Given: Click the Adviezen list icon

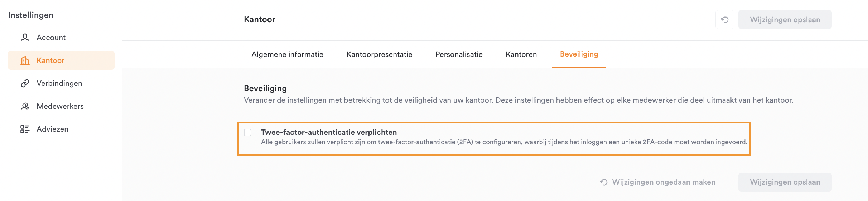Looking at the screenshot, I should pyautogui.click(x=25, y=129).
